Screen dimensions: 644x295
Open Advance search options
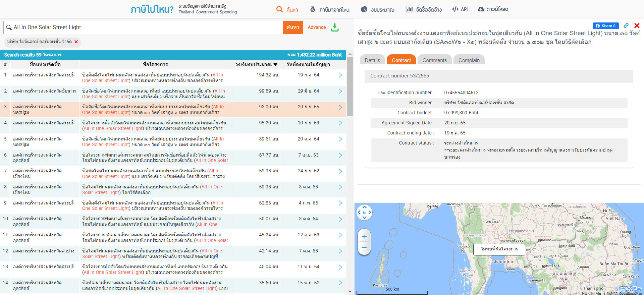[317, 27]
